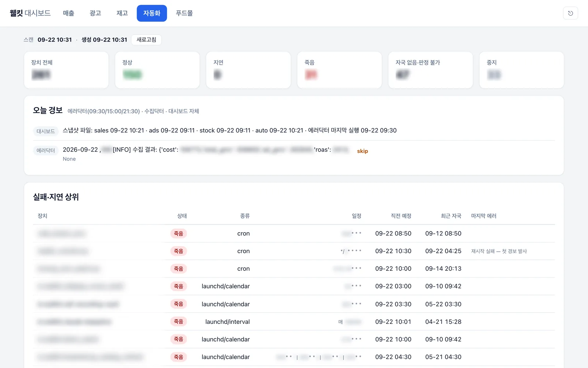This screenshot has height=368, width=588.
Task: Open the 정상 summary card
Action: [157, 70]
